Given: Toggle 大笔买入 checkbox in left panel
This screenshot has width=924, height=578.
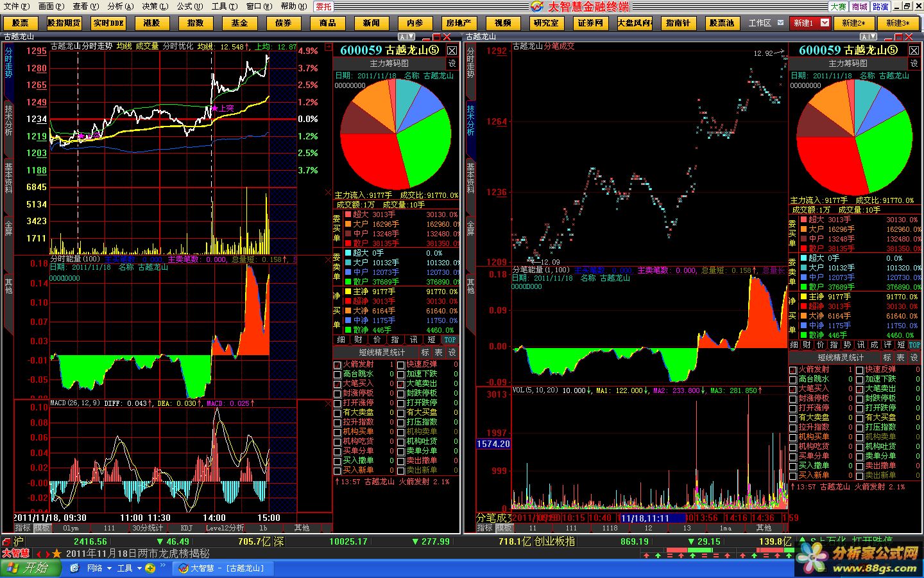Looking at the screenshot, I should click(x=338, y=384).
